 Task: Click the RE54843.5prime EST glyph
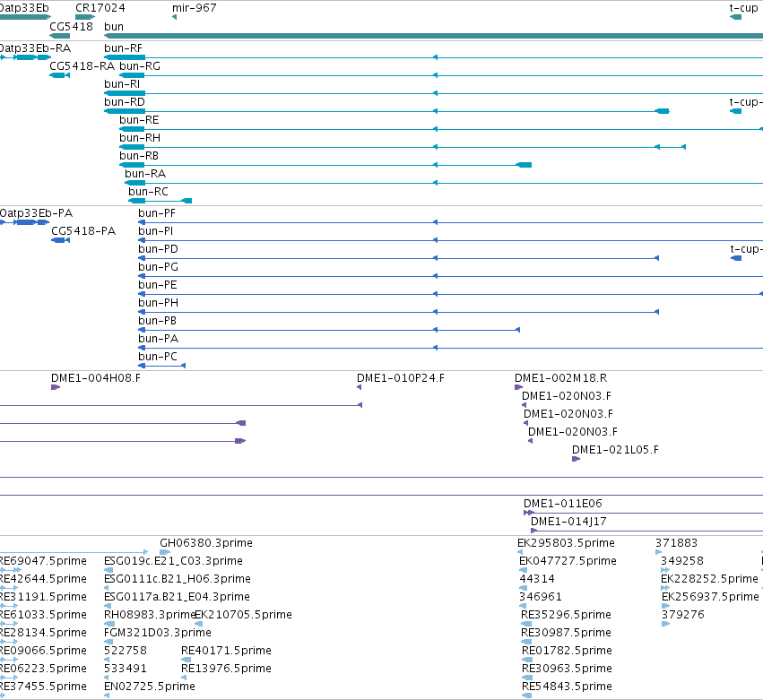coord(526,696)
